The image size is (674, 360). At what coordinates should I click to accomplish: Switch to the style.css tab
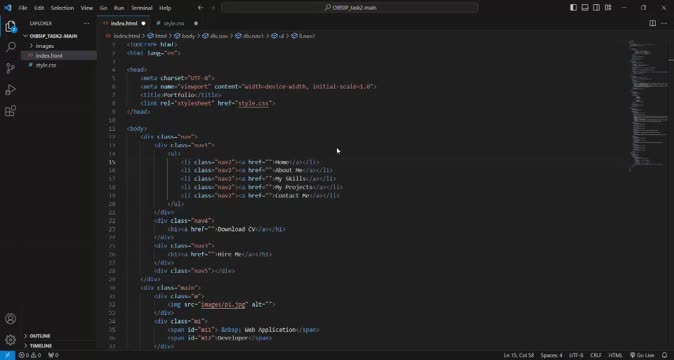pyautogui.click(x=174, y=23)
